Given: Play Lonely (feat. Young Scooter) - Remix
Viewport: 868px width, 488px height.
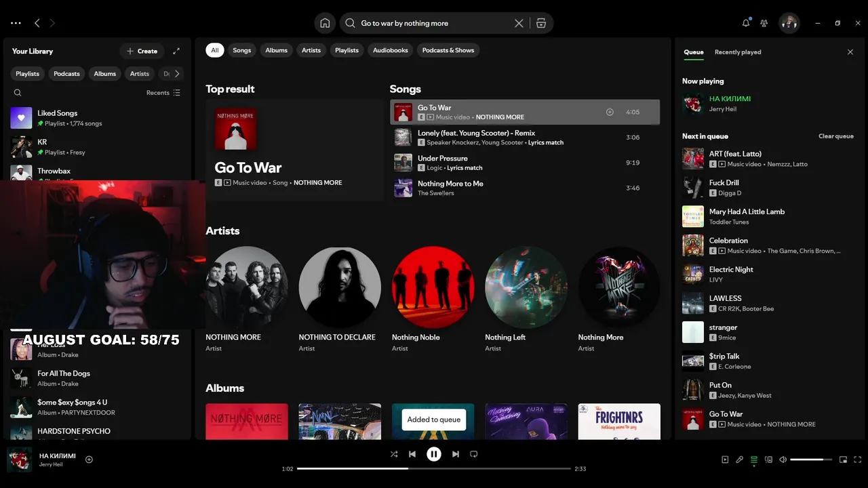Looking at the screenshot, I should click(525, 138).
